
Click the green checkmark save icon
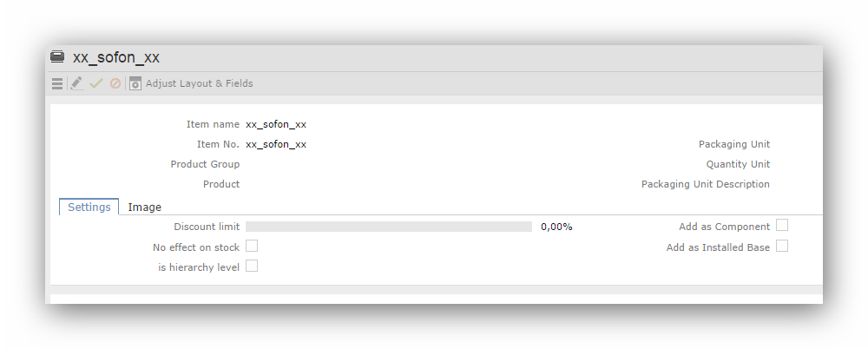pyautogui.click(x=96, y=83)
